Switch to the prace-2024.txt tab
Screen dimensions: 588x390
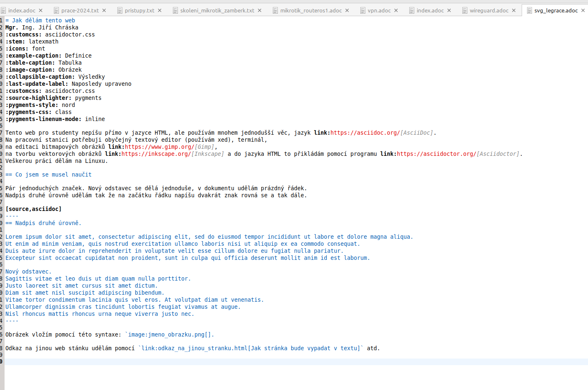[80, 10]
